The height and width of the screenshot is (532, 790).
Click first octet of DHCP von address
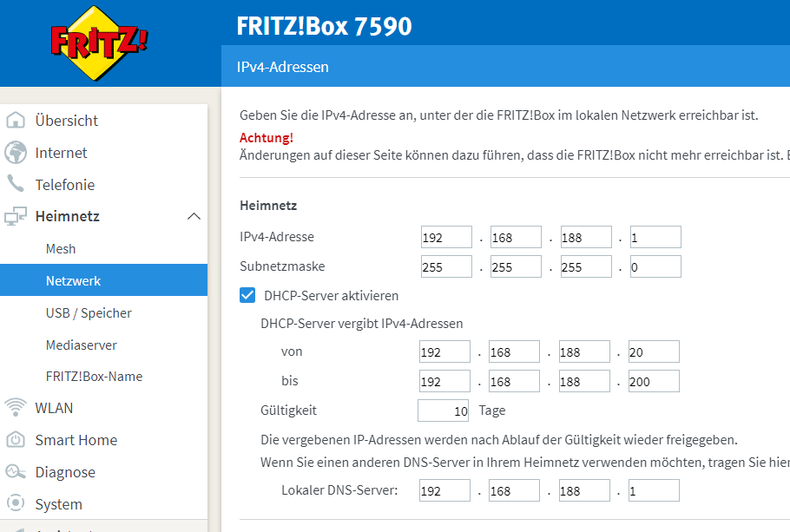point(444,351)
